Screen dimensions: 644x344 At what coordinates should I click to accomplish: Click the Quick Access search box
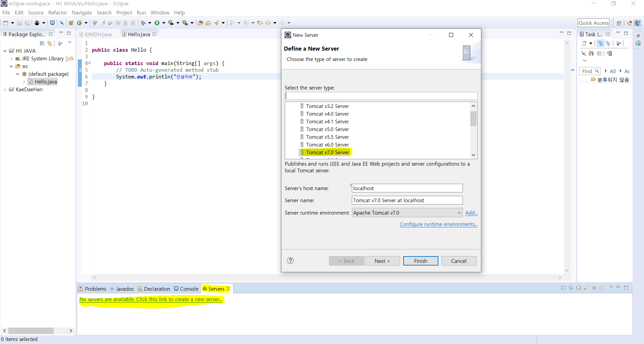pos(593,23)
